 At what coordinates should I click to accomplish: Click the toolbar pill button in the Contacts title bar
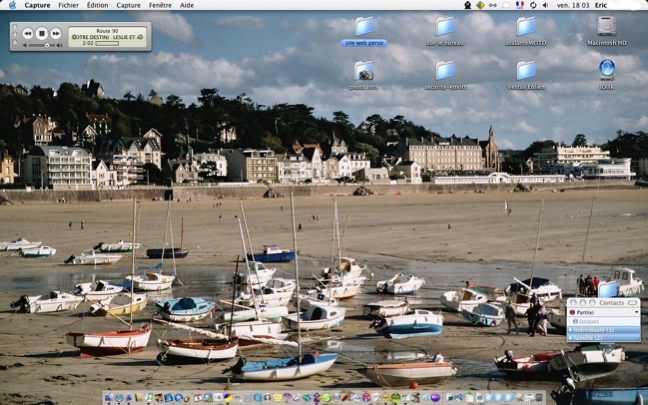click(x=633, y=303)
